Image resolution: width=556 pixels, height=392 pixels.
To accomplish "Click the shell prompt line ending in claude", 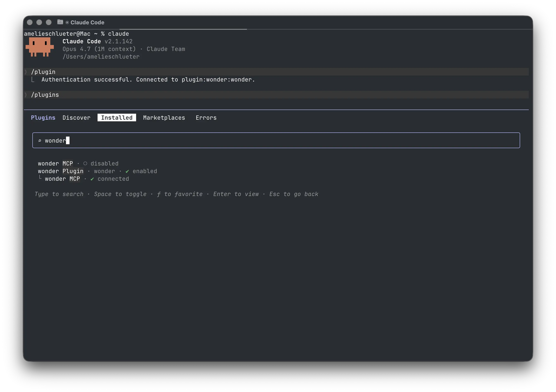I will (x=77, y=34).
